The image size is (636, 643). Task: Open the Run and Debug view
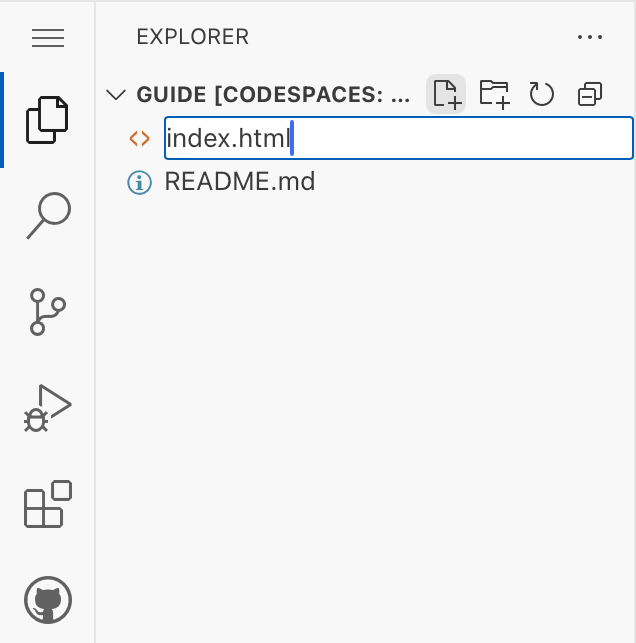(x=48, y=408)
